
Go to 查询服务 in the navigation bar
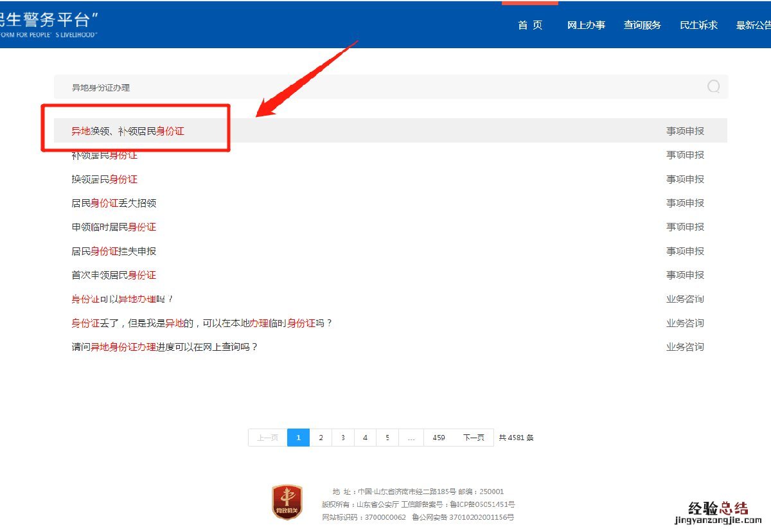[642, 25]
